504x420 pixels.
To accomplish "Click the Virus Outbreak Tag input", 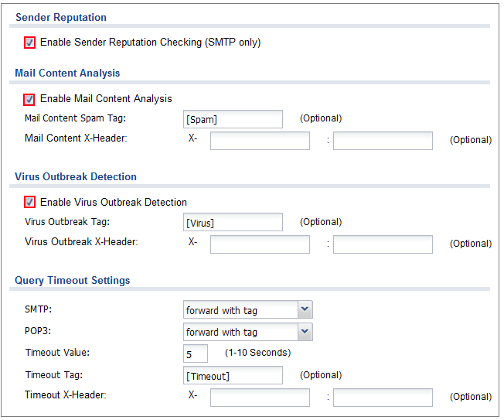I will tap(233, 223).
